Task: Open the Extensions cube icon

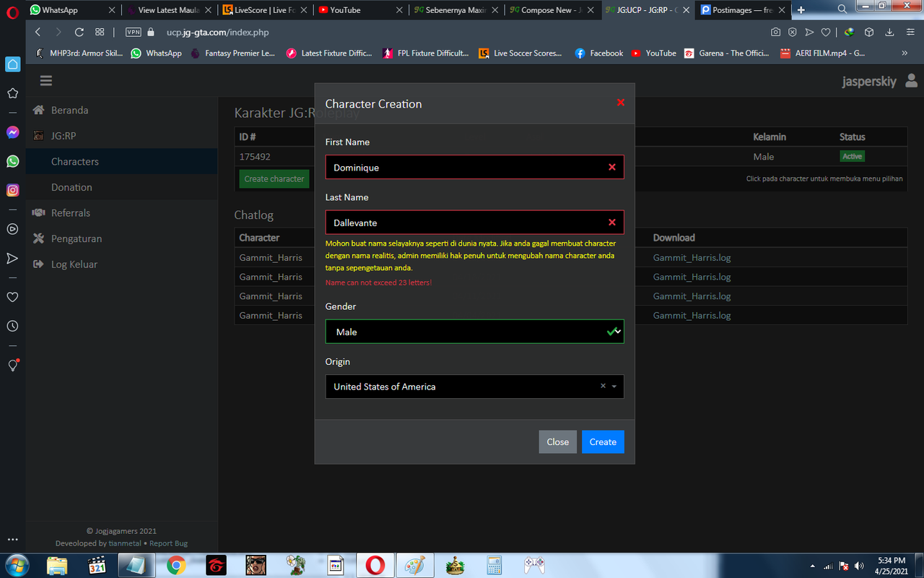Action: [869, 32]
